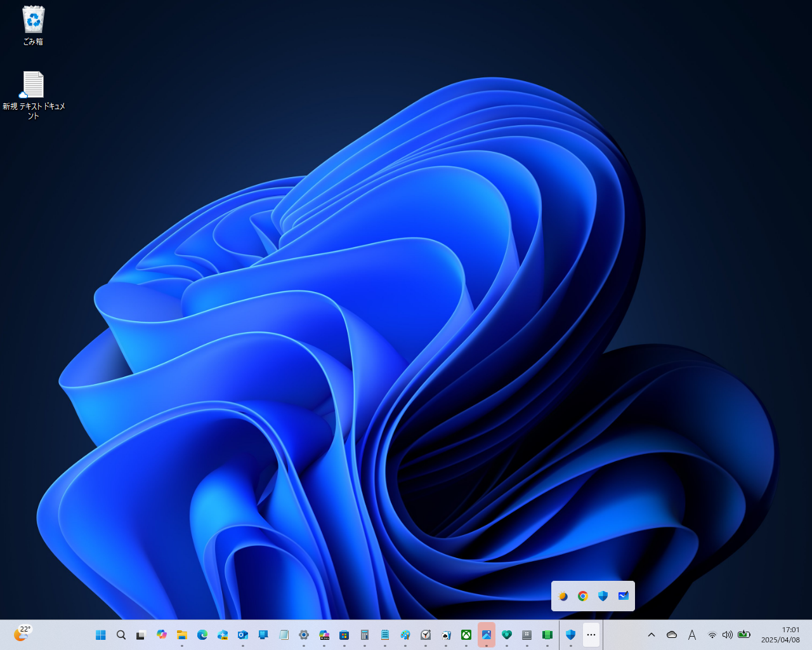
Task: Open Wi-Fi network tray icon
Action: click(x=712, y=635)
